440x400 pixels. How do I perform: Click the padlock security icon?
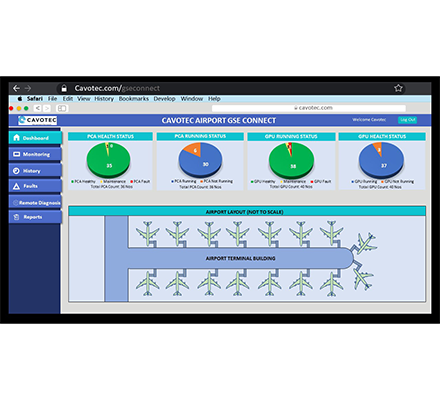pyautogui.click(x=64, y=88)
